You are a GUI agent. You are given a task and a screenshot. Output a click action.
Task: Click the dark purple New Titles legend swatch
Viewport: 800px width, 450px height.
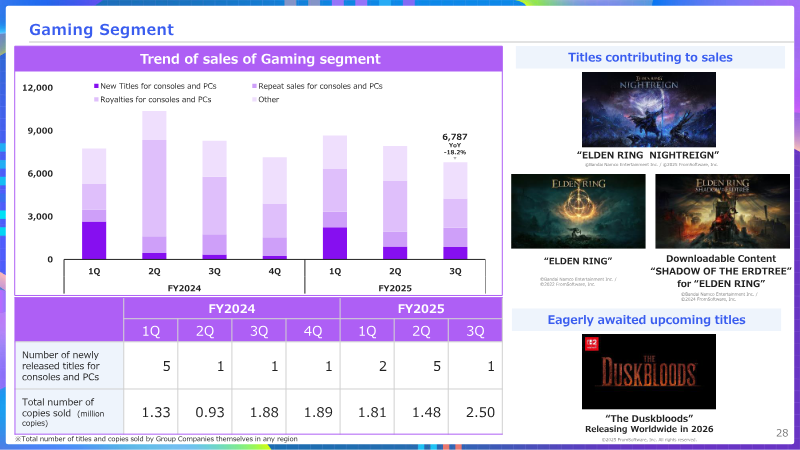96,86
